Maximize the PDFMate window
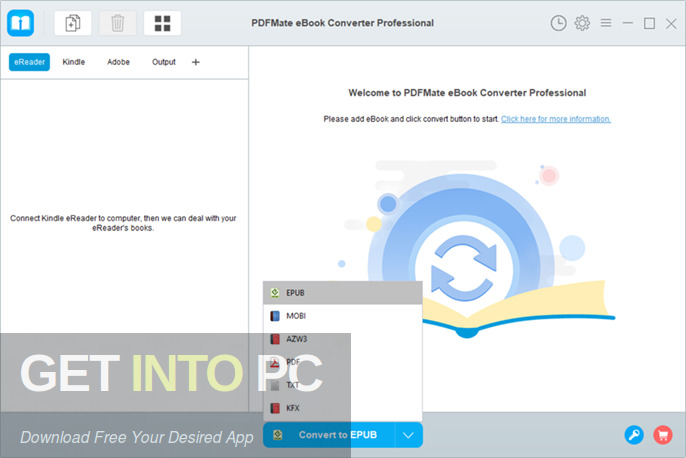The width and height of the screenshot is (686, 458). click(x=649, y=23)
